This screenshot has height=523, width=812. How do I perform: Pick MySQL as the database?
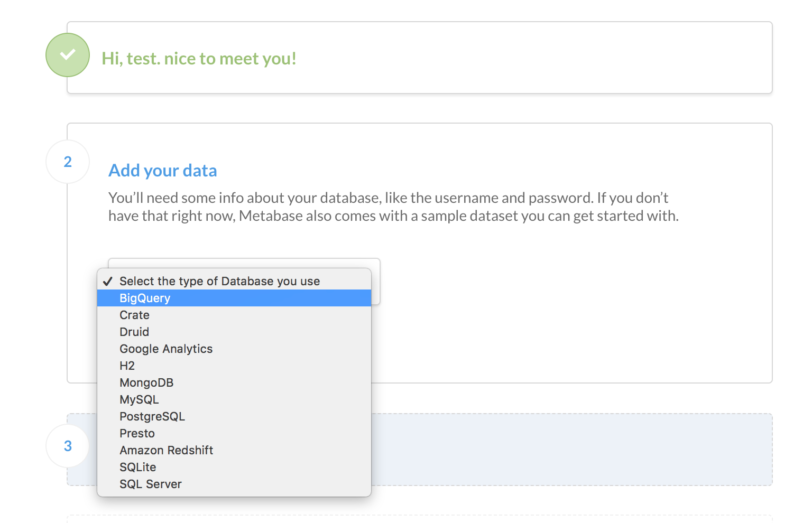pyautogui.click(x=234, y=399)
